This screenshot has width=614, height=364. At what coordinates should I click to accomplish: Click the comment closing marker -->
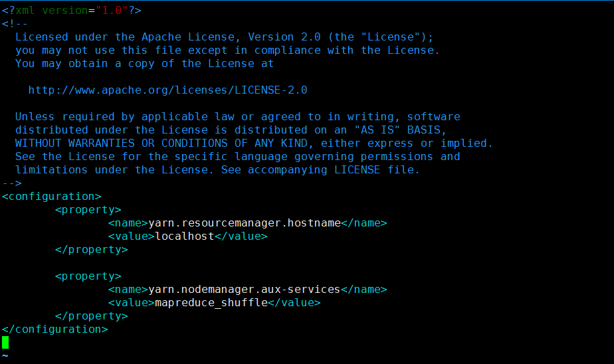click(x=11, y=183)
